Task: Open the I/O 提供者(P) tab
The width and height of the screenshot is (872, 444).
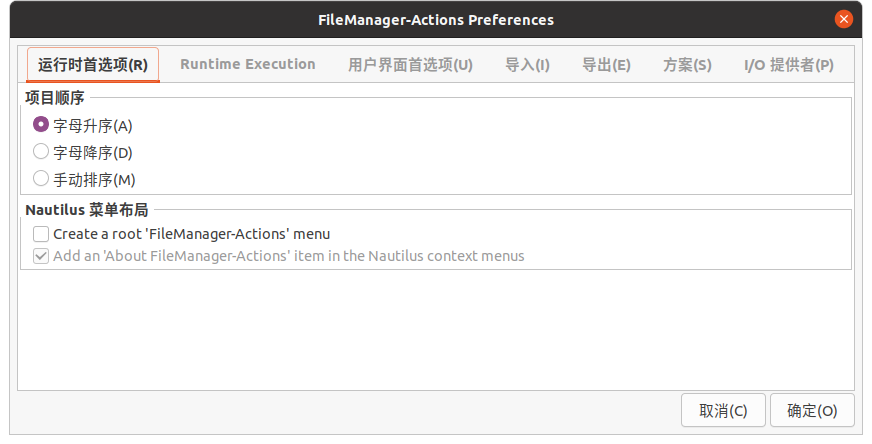Action: pyautogui.click(x=789, y=65)
